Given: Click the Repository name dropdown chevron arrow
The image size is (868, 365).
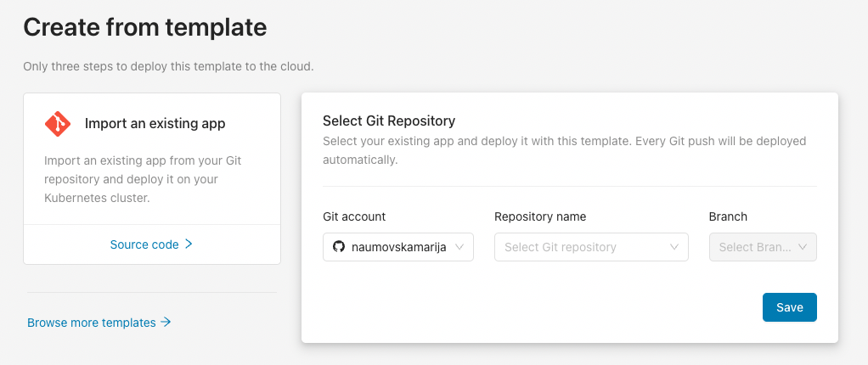Looking at the screenshot, I should pos(674,247).
